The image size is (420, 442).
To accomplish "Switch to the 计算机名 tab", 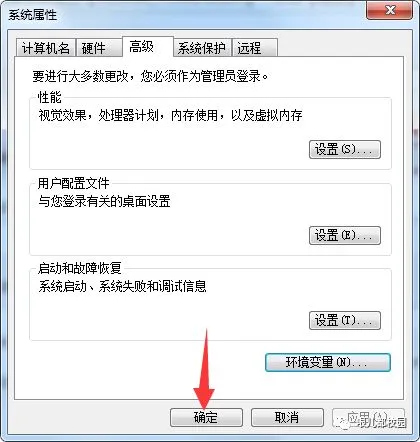I will pos(46,48).
